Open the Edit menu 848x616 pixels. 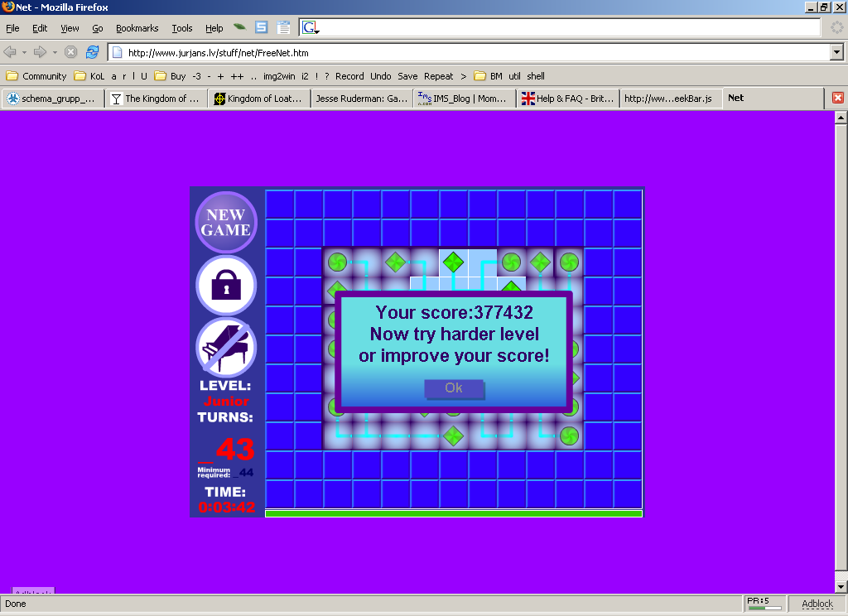tap(40, 28)
